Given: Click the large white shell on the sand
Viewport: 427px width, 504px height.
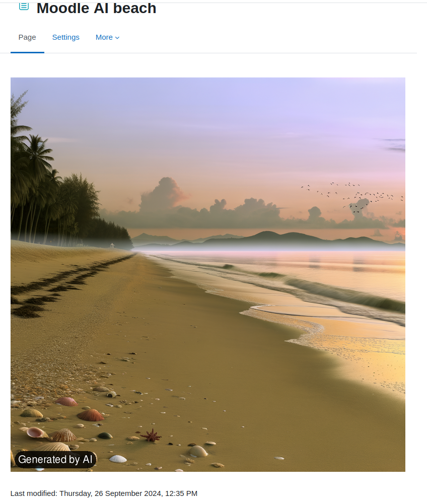Looking at the screenshot, I should 118,459.
